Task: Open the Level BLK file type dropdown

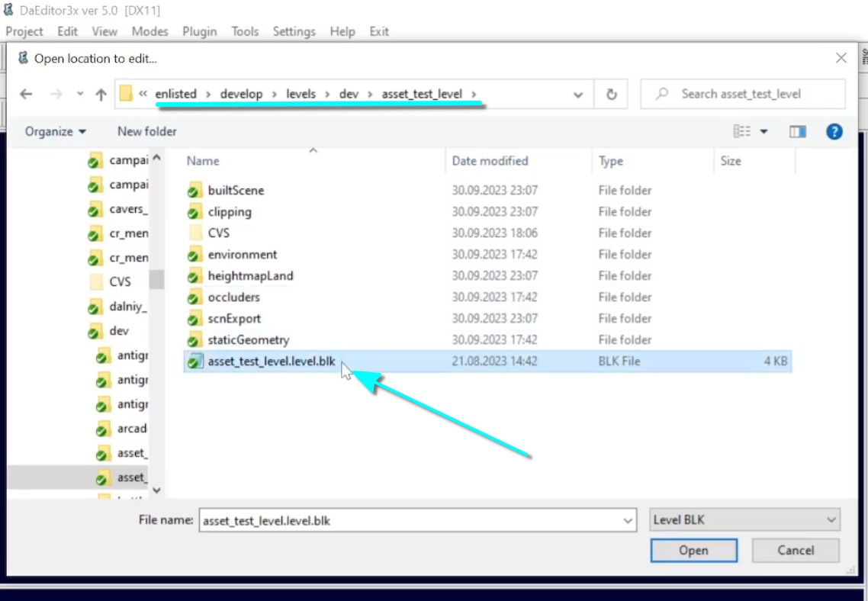Action: pos(744,520)
